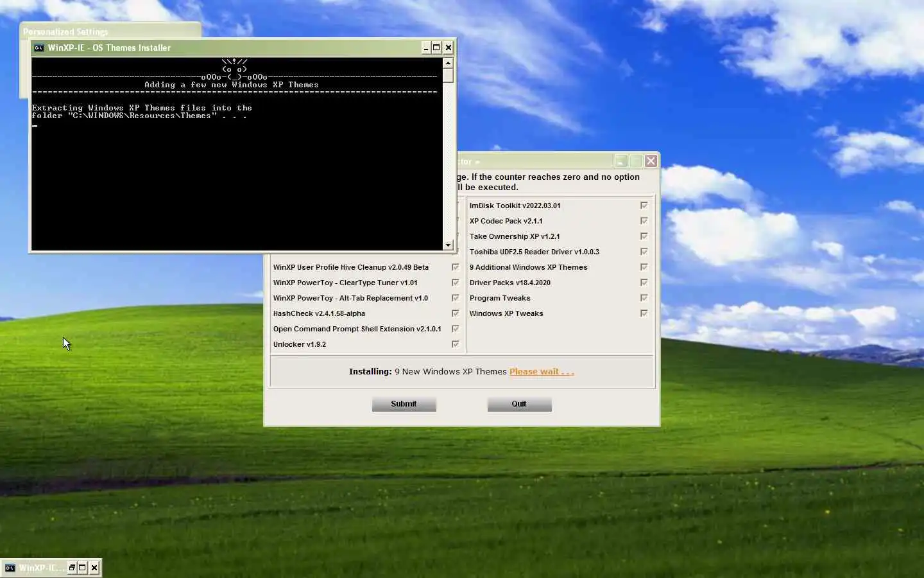Screen dimensions: 924x578
Task: Click 9 Additional Windows XP Themes label
Action: point(528,267)
